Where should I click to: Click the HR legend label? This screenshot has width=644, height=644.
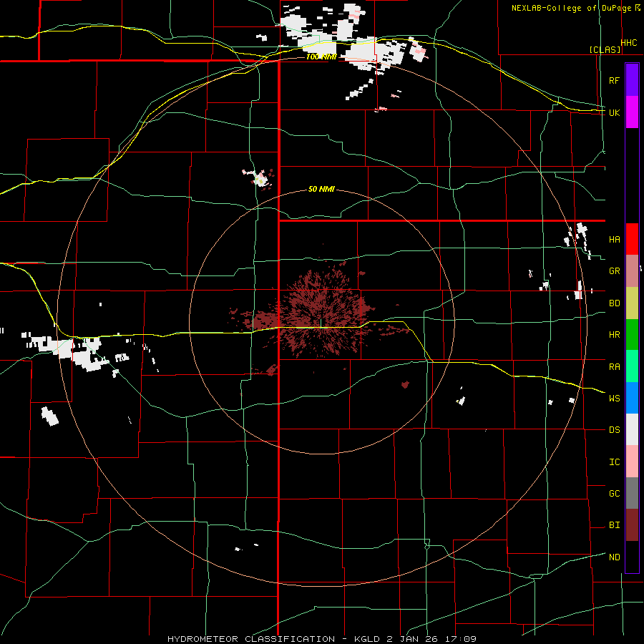pos(614,335)
